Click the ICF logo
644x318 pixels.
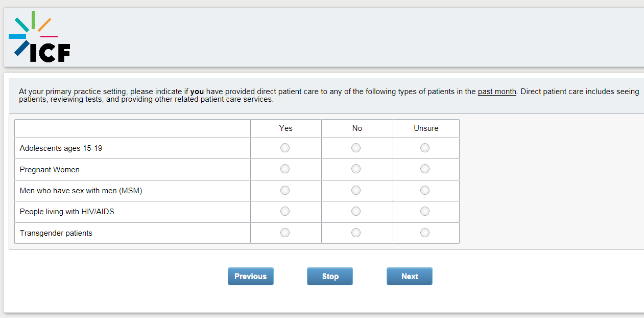tap(39, 37)
